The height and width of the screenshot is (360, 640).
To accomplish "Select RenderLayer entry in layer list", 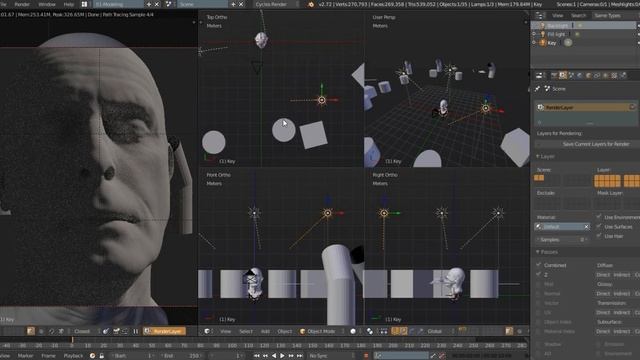I will pos(586,107).
